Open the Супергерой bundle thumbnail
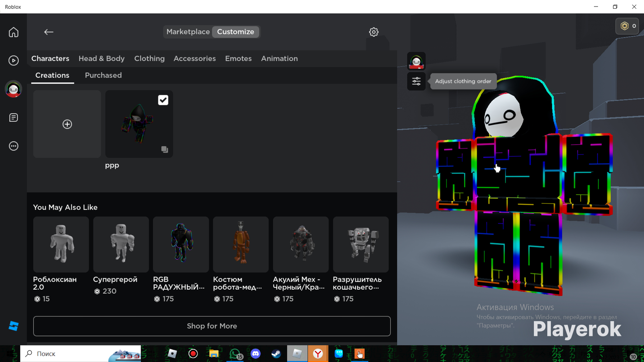 click(121, 244)
